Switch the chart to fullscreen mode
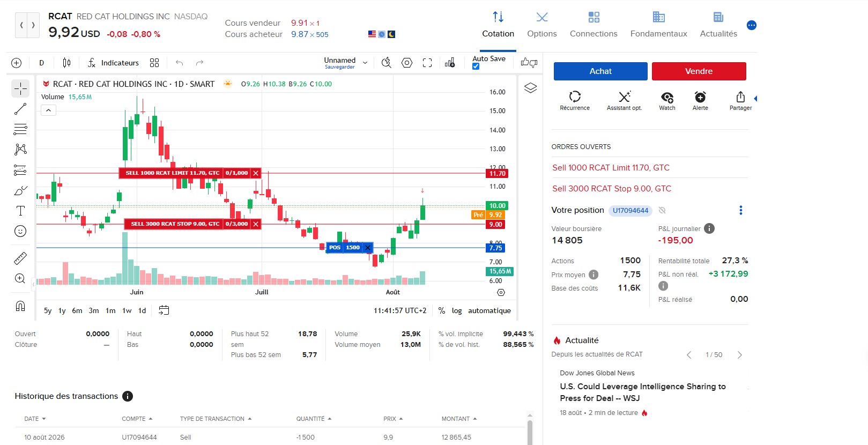 coord(427,63)
